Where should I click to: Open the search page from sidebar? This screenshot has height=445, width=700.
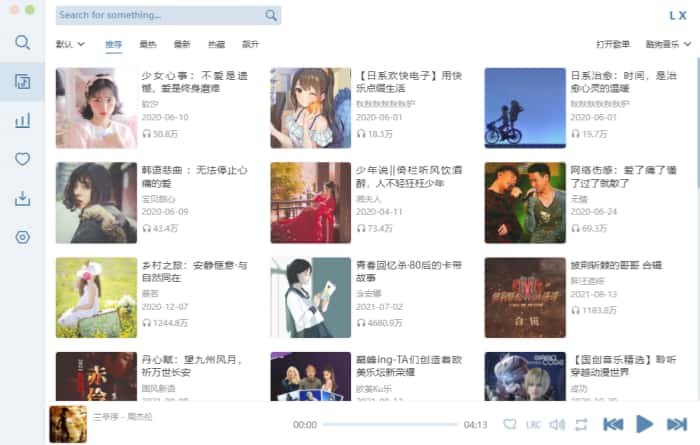pyautogui.click(x=22, y=43)
